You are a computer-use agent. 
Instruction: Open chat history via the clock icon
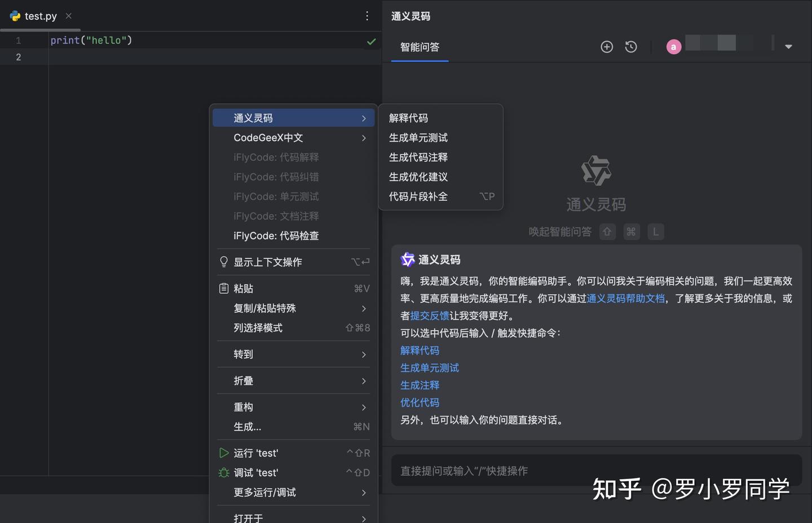pos(630,47)
